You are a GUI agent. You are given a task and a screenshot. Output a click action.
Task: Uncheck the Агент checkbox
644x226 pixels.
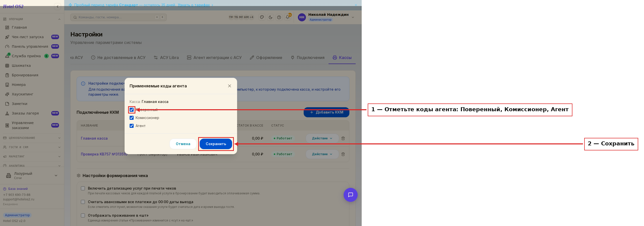[132, 126]
